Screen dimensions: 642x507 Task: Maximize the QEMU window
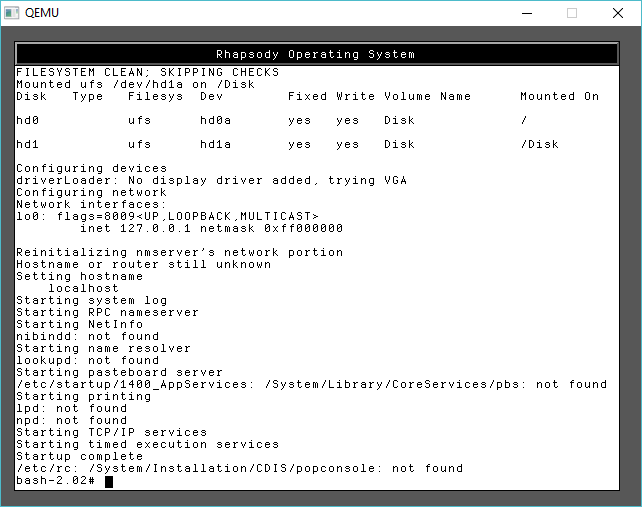572,13
